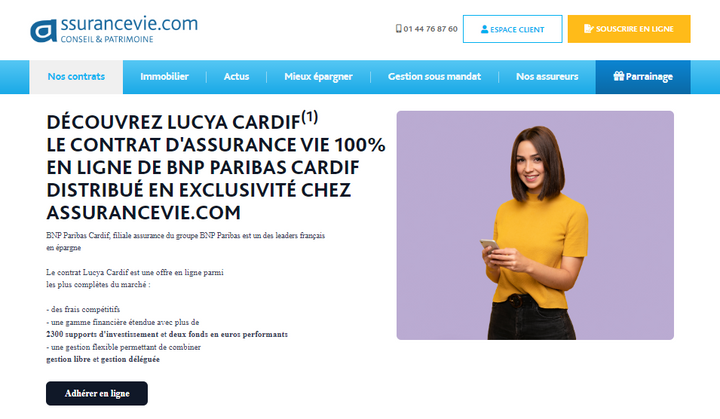Image resolution: width=720 pixels, height=419 pixels.
Task: Open the Immobilier menu item
Action: [x=164, y=77]
